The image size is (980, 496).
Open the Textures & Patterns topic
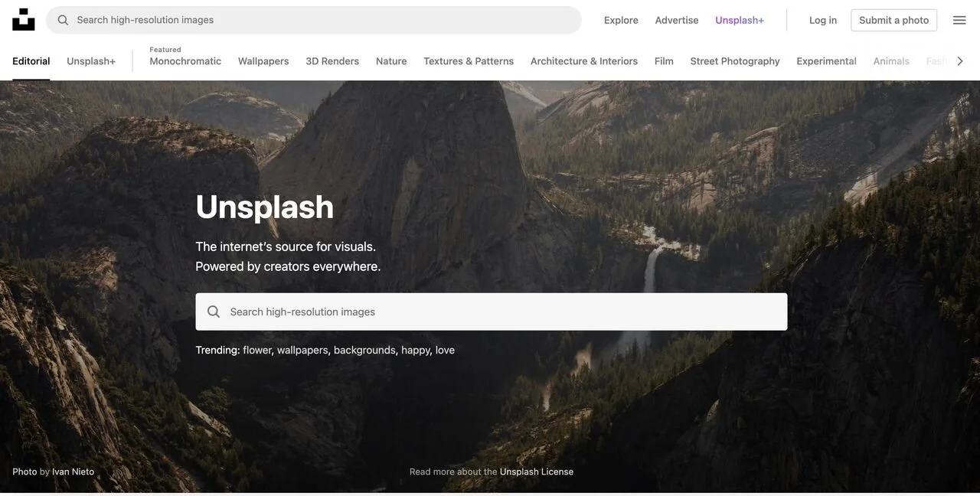pos(469,61)
